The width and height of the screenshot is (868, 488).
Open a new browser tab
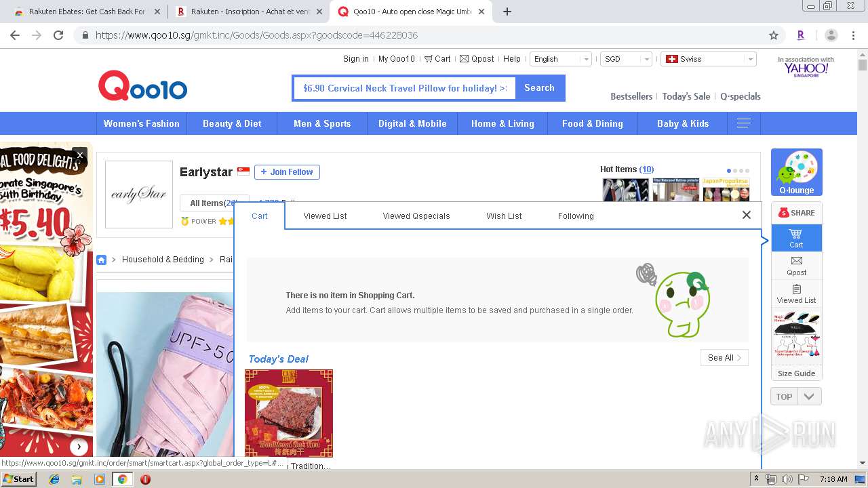(x=507, y=12)
